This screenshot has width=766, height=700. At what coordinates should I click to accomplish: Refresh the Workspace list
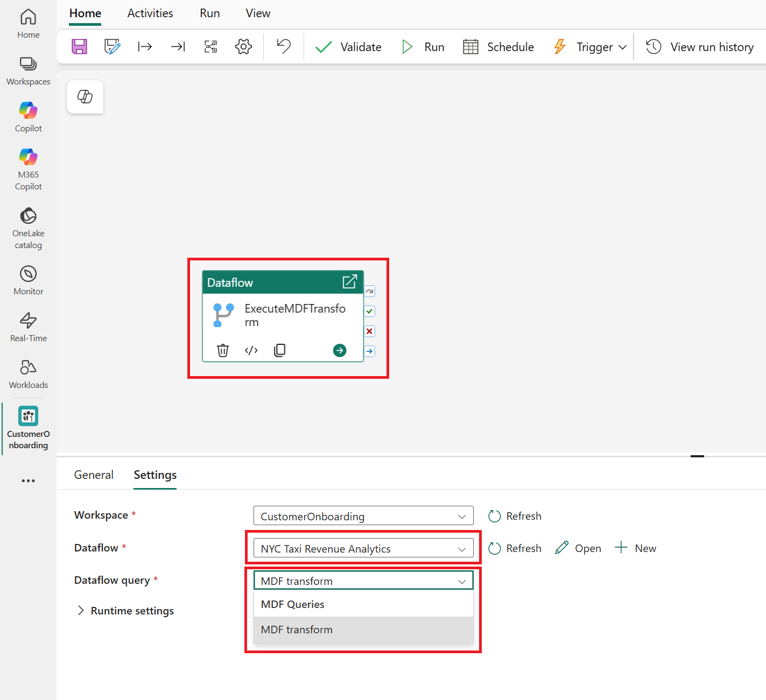click(515, 516)
